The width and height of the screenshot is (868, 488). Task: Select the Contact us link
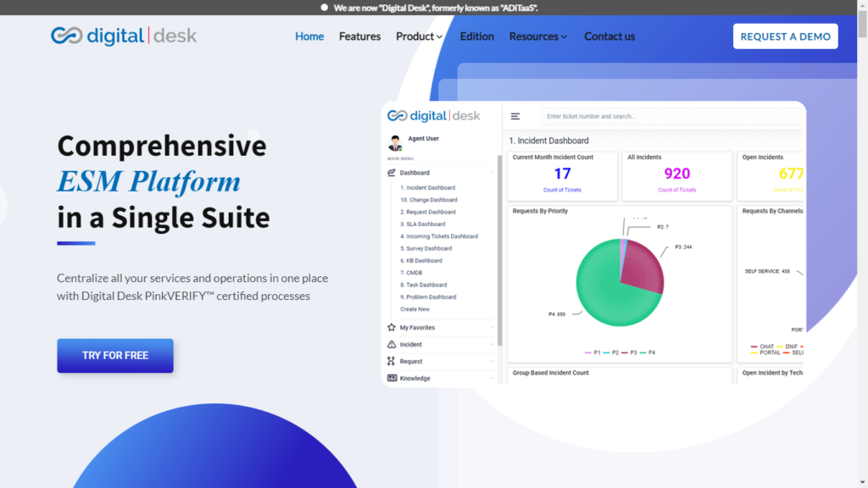pos(609,36)
